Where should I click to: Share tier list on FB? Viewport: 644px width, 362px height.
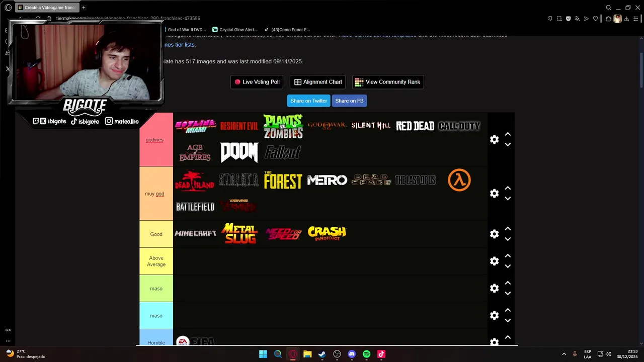[349, 101]
